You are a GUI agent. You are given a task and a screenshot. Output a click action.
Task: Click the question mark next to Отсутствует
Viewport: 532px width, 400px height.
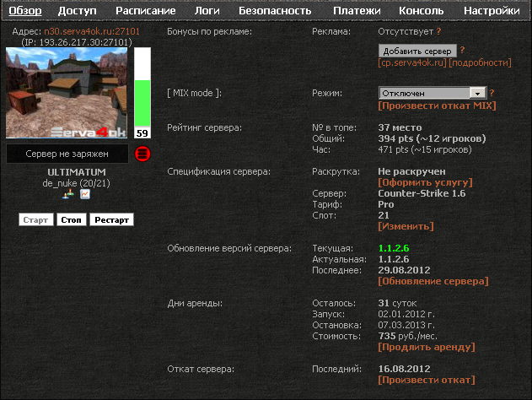pyautogui.click(x=438, y=31)
